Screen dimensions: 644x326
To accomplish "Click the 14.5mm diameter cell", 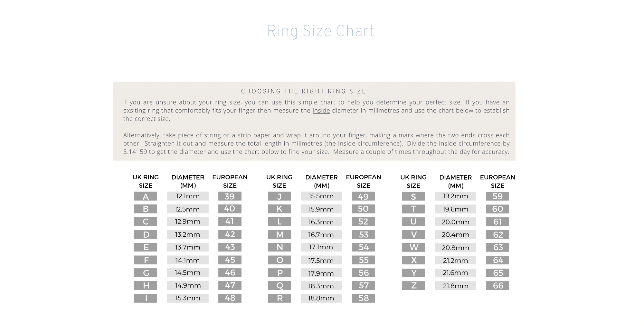I will tap(188, 273).
